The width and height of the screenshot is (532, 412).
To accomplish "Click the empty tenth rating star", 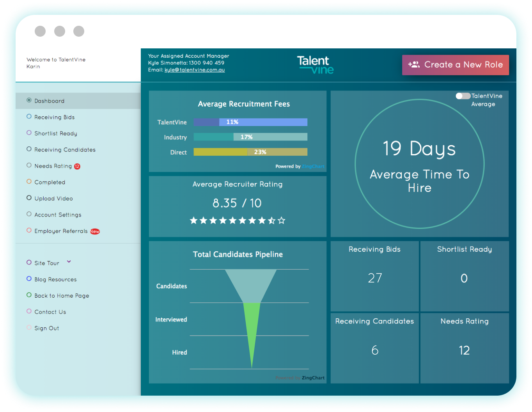I will click(x=282, y=220).
